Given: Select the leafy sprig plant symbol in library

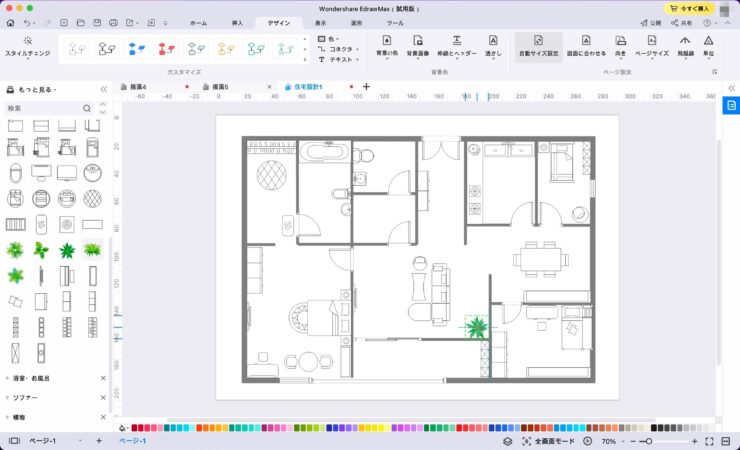Looking at the screenshot, I should (41, 250).
